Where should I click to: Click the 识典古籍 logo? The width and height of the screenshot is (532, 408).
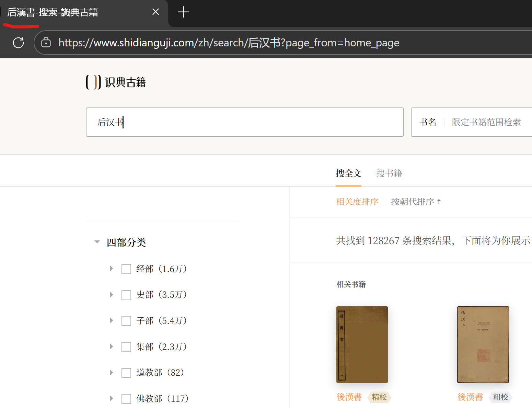[x=116, y=82]
